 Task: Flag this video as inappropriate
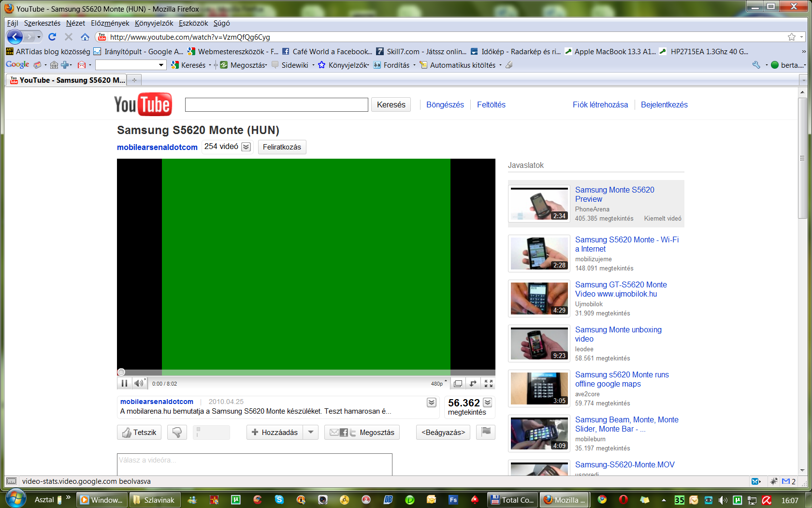click(x=486, y=432)
